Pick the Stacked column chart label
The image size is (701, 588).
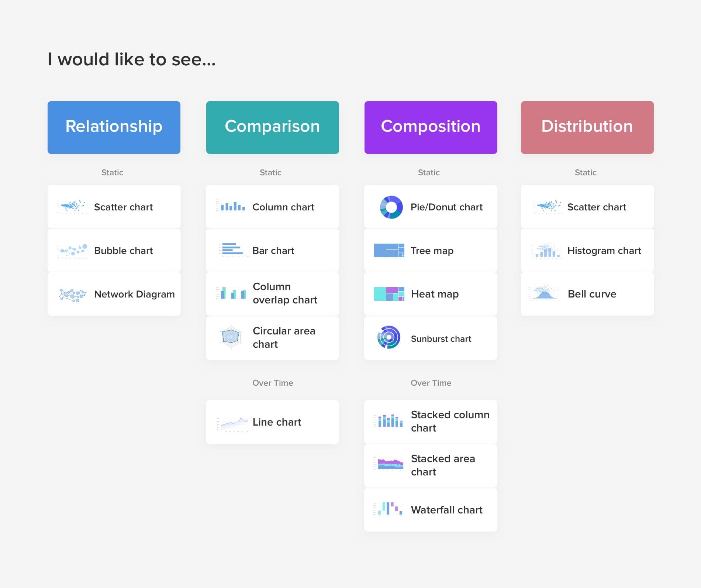tap(450, 421)
